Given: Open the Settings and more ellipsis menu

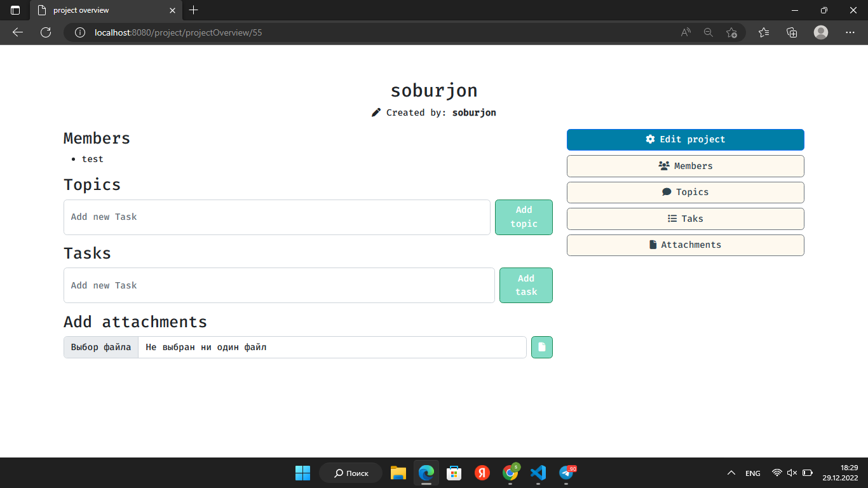Looking at the screenshot, I should (850, 32).
